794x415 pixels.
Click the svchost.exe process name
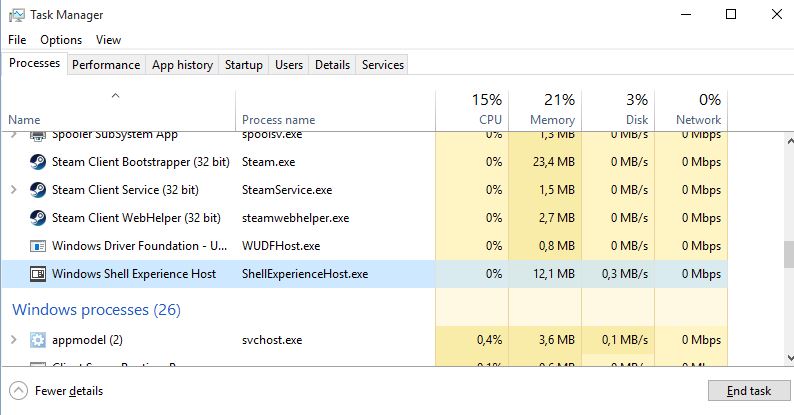tap(272, 340)
